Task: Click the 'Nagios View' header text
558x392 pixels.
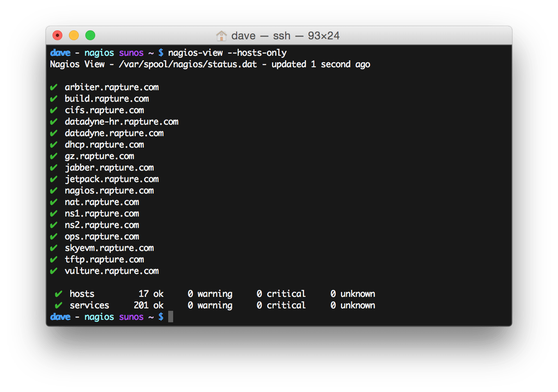Action: tap(77, 64)
